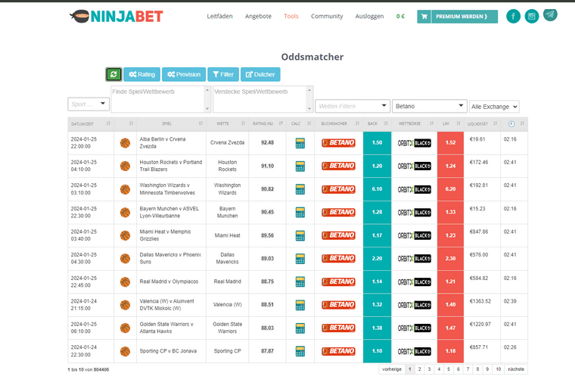Click the shopping cart icon
This screenshot has width=575, height=392.
424,17
